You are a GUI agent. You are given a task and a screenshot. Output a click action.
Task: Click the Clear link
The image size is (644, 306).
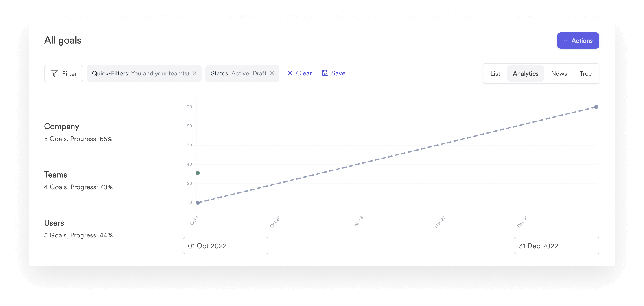304,73
